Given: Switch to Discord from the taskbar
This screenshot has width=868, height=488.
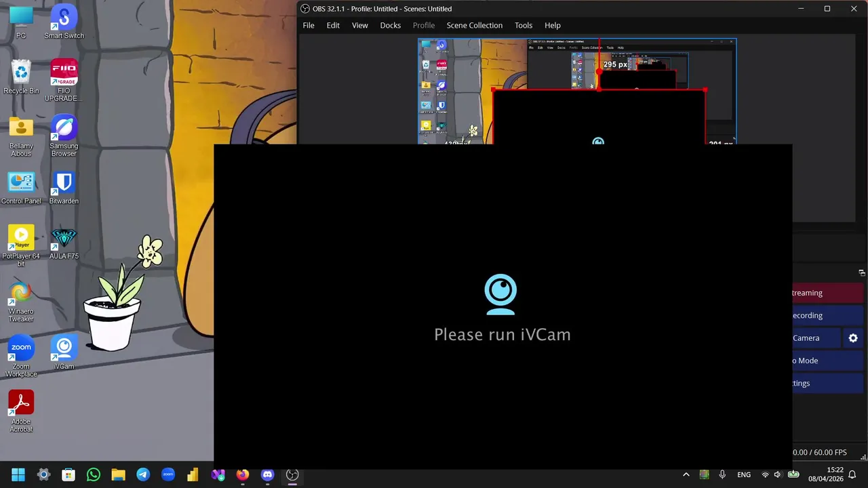Looking at the screenshot, I should point(267,474).
